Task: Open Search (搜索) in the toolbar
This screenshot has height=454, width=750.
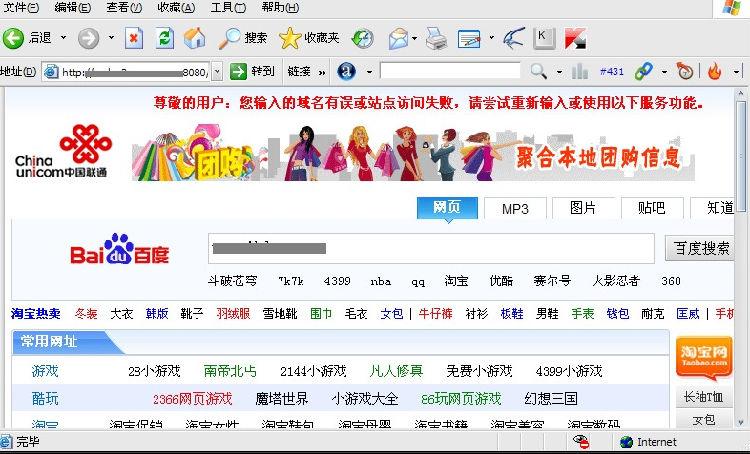Action: 243,38
